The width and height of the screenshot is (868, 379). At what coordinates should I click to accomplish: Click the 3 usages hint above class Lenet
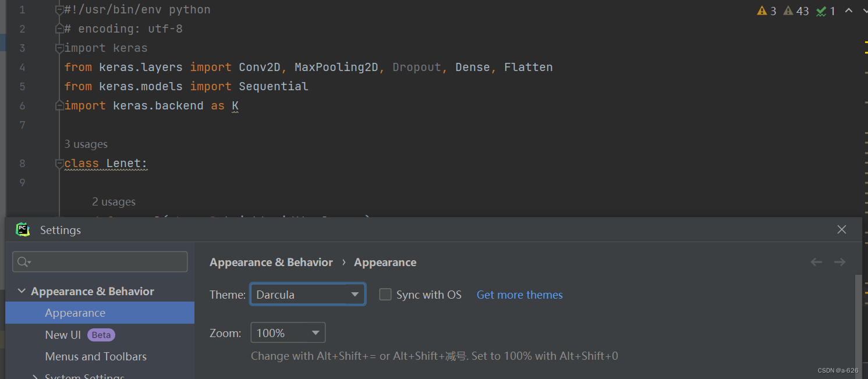point(86,144)
